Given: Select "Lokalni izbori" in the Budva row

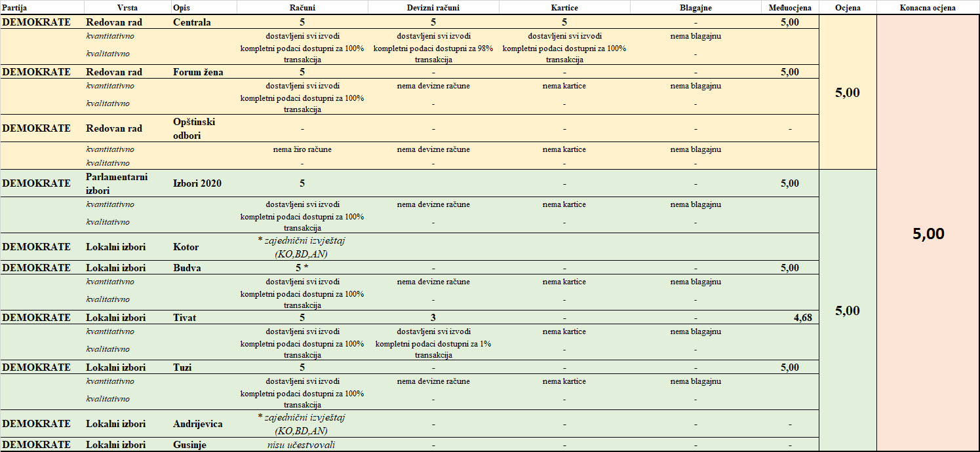Looking at the screenshot, I should coord(116,268).
